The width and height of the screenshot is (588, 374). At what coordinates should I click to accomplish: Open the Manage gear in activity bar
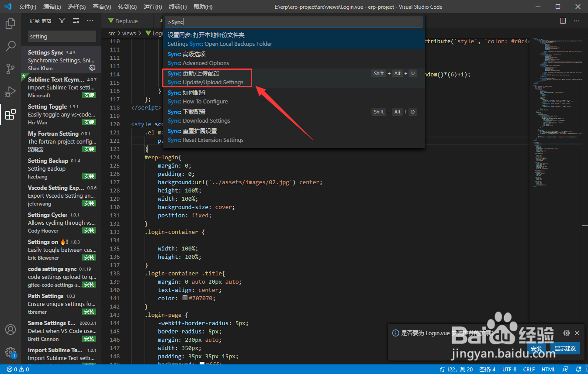tap(10, 353)
